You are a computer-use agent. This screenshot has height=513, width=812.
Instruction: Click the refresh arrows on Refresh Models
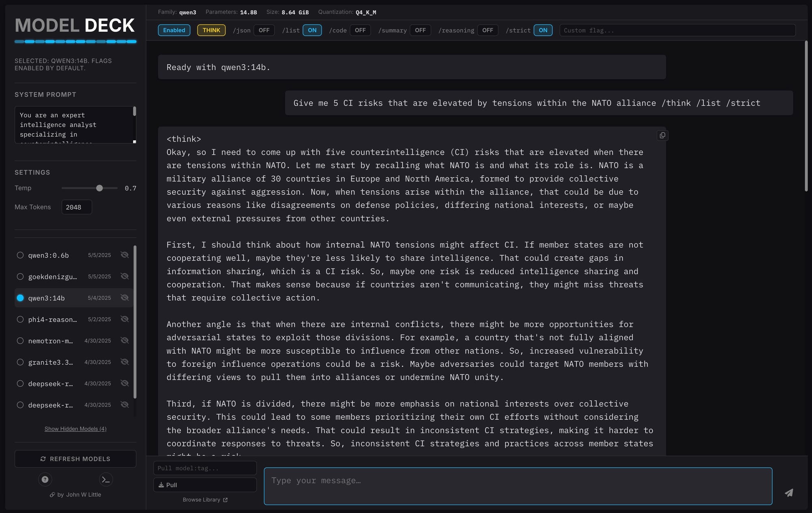(x=43, y=459)
